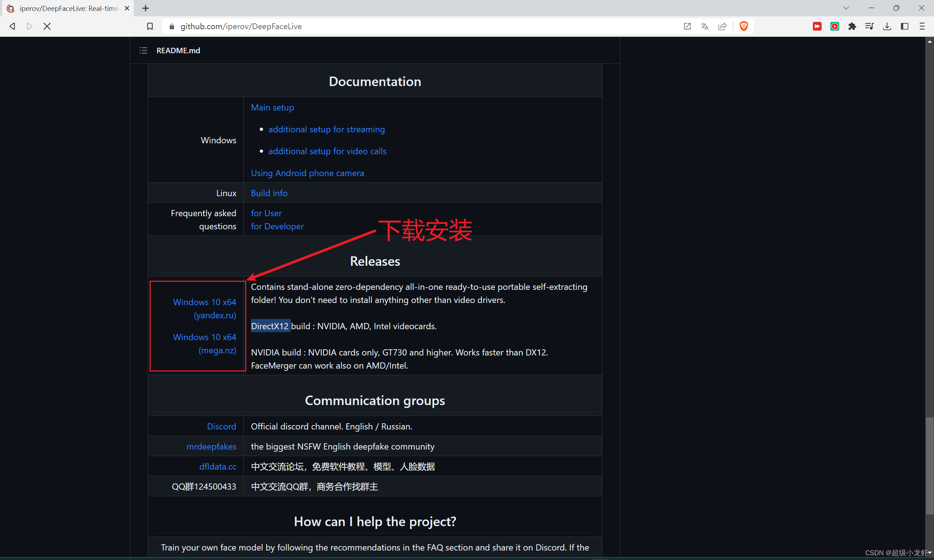
Task: Click the vertical scrollbar thumb
Action: point(930,466)
